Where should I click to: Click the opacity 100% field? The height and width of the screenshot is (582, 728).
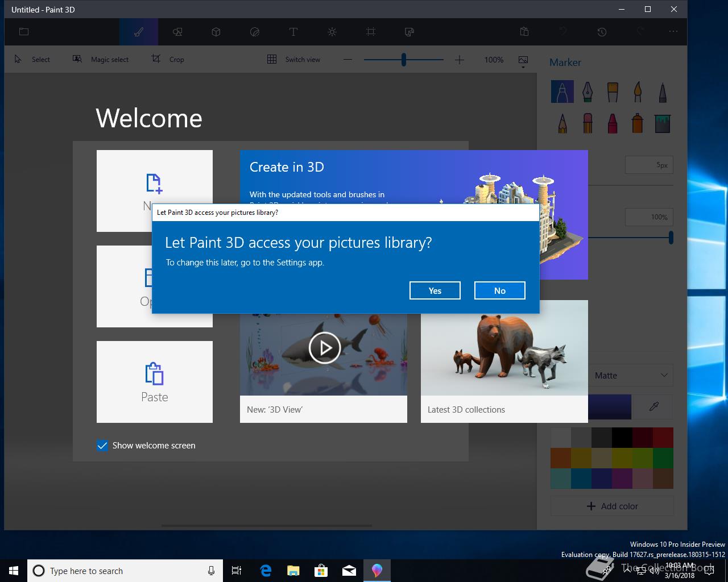(x=649, y=217)
